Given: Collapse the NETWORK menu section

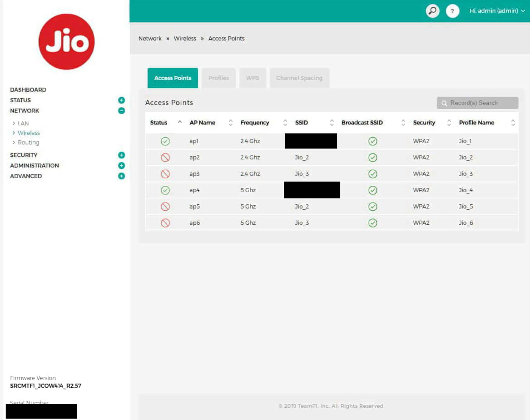Looking at the screenshot, I should (122, 111).
